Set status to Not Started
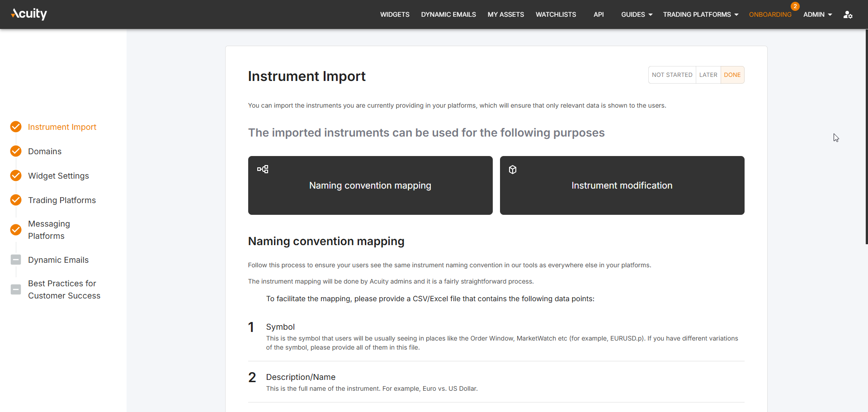Viewport: 868px width, 412px height. point(672,75)
